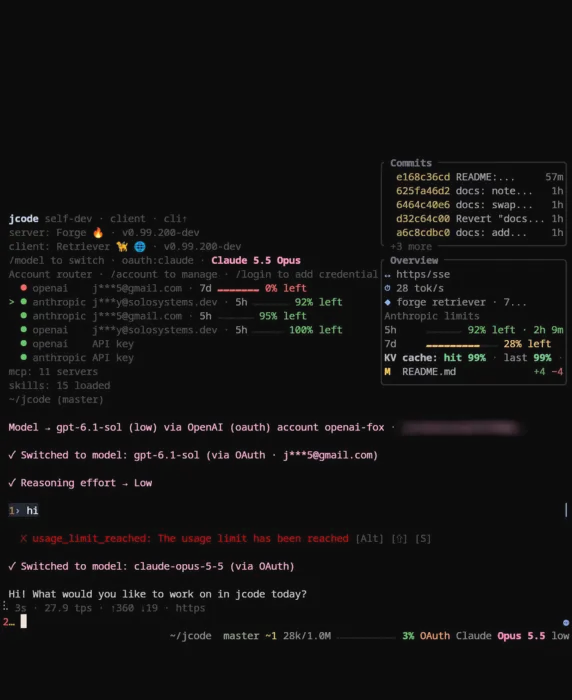Click the green dot of selected anthropic solosystems account
Image resolution: width=572 pixels, height=700 pixels.
point(24,301)
